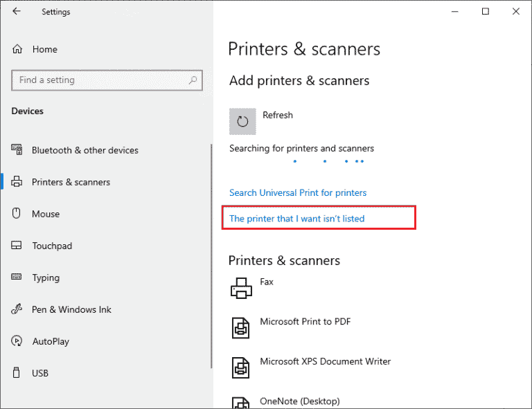This screenshot has height=409, width=532.
Task: Click the Fax printer icon
Action: (x=241, y=288)
